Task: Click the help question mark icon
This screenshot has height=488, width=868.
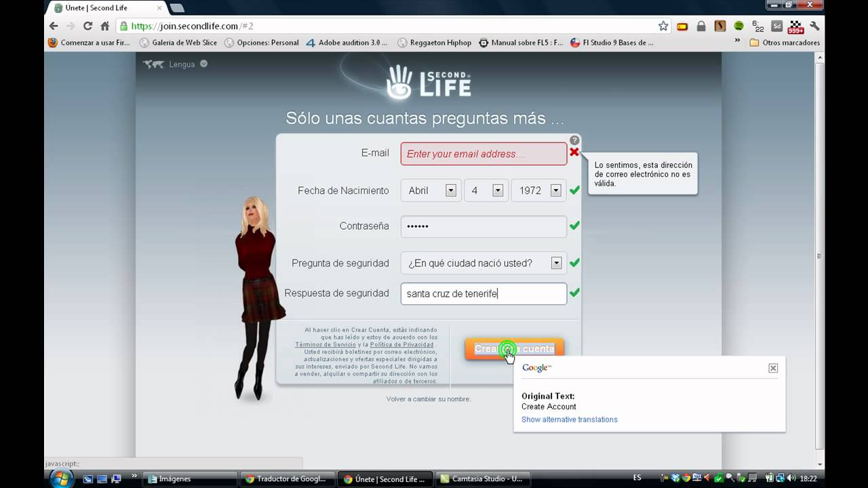Action: point(574,140)
